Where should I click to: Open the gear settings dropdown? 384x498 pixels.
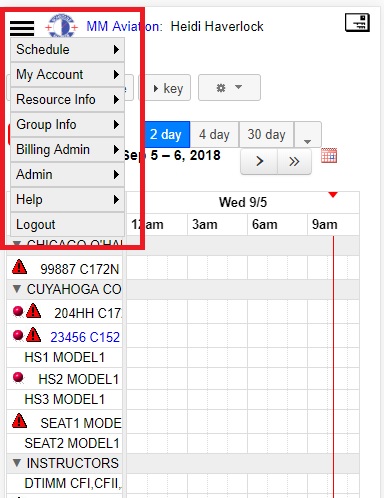[229, 88]
